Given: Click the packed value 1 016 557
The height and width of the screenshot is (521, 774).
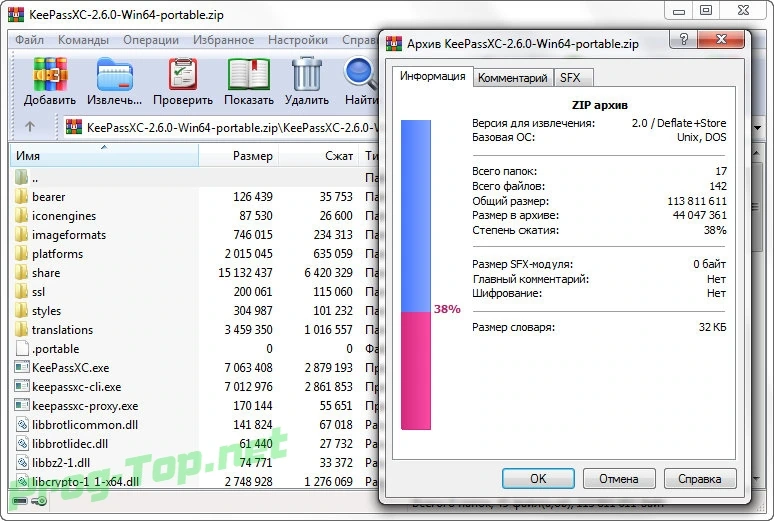Looking at the screenshot, I should pyautogui.click(x=328, y=329).
